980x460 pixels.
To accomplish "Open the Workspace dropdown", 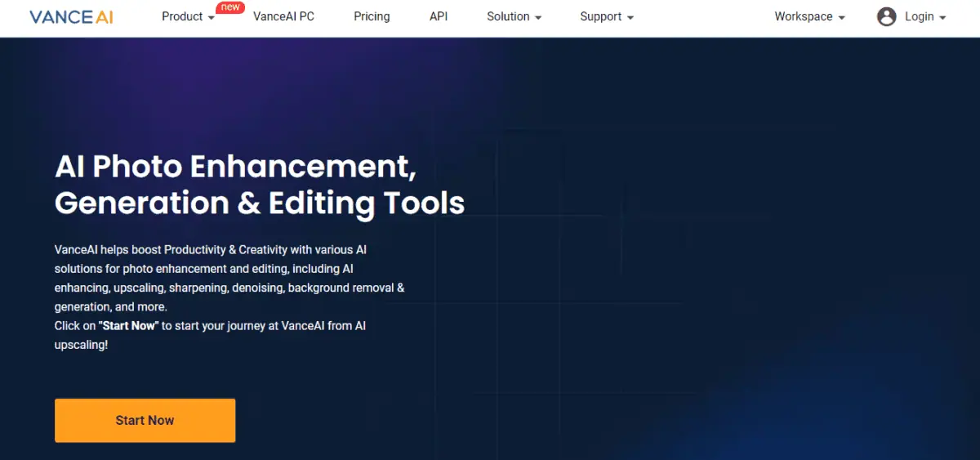I will (809, 16).
